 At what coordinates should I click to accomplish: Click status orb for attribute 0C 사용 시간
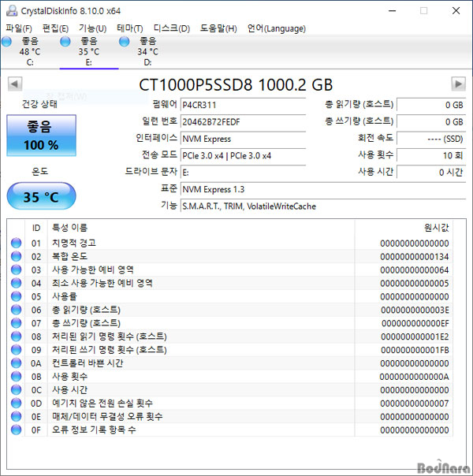tap(16, 390)
